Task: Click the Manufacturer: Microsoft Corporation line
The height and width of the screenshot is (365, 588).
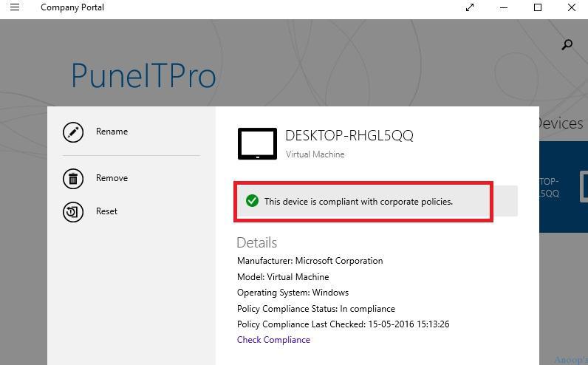Action: (310, 261)
